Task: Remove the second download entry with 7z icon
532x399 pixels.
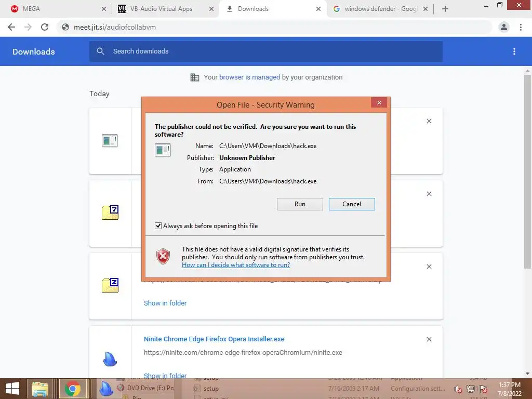Action: [429, 194]
